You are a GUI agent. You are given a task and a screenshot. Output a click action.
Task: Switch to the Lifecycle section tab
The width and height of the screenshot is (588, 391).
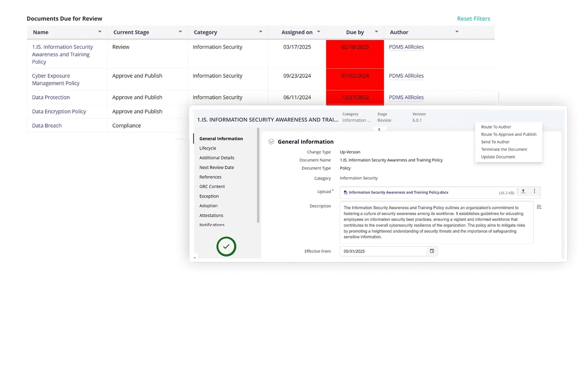(x=208, y=148)
